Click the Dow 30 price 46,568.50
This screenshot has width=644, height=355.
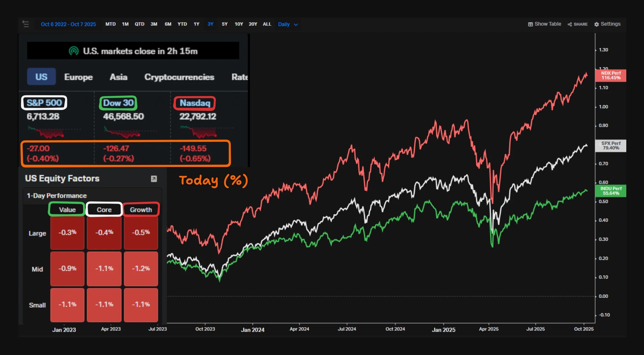point(123,116)
